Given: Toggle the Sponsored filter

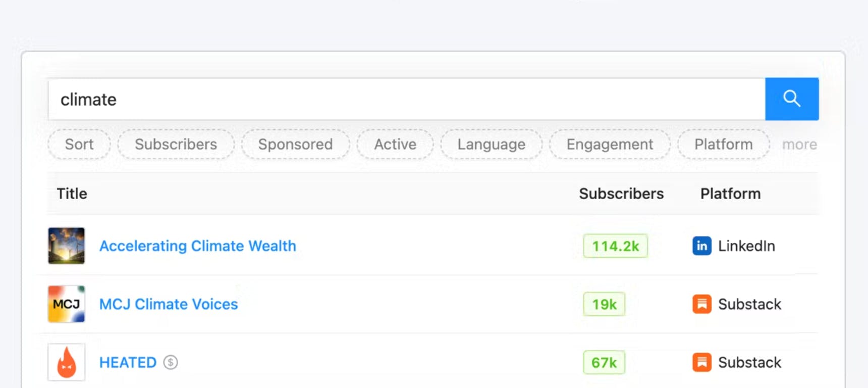Looking at the screenshot, I should point(295,144).
